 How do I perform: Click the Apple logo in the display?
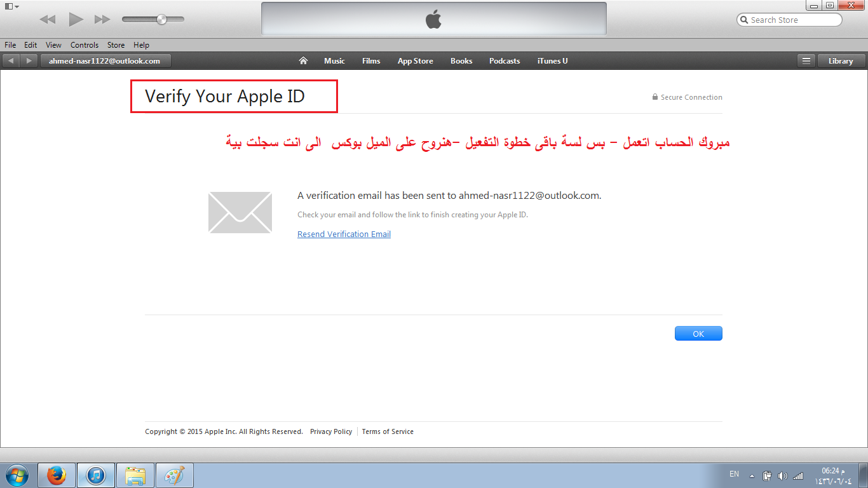coord(433,20)
